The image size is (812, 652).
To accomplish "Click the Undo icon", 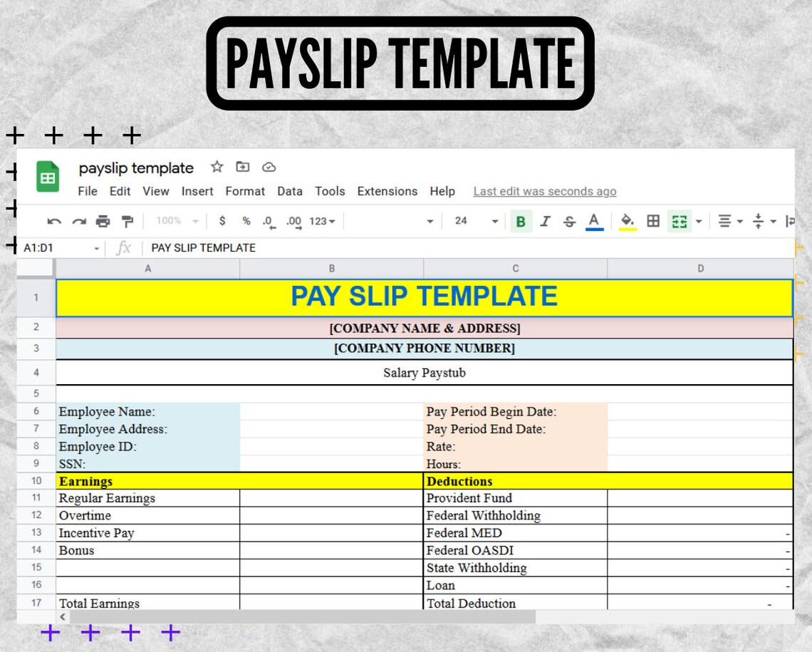I will click(53, 221).
